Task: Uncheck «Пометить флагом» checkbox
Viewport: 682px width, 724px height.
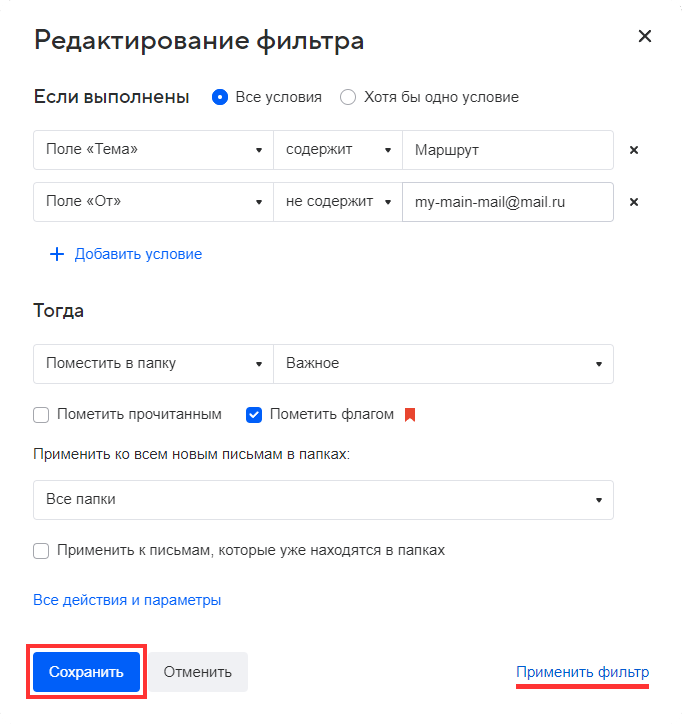Action: [254, 414]
